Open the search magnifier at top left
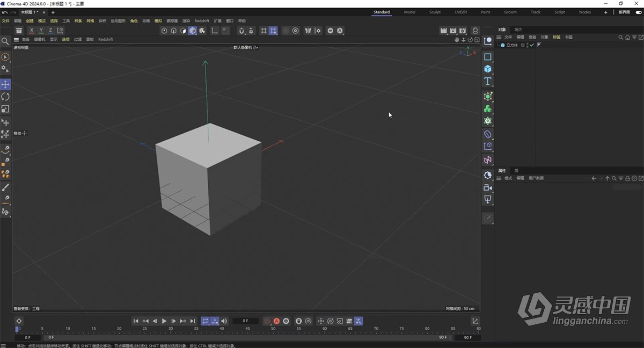 click(5, 41)
